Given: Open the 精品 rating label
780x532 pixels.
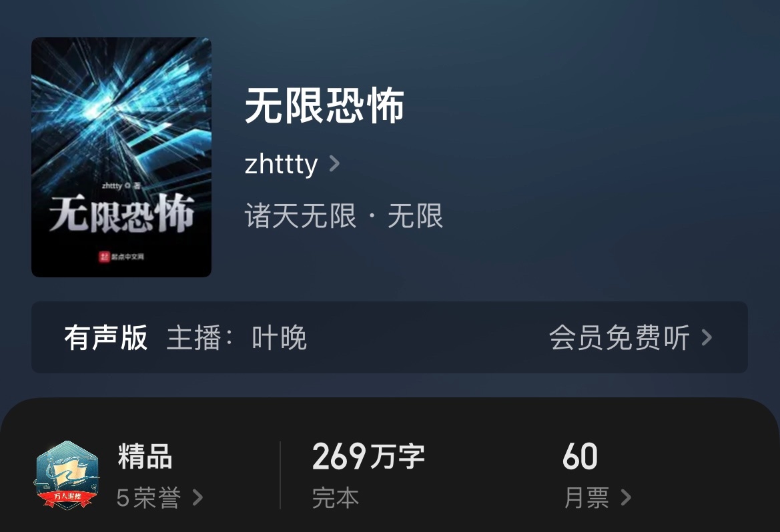Looking at the screenshot, I should point(145,457).
